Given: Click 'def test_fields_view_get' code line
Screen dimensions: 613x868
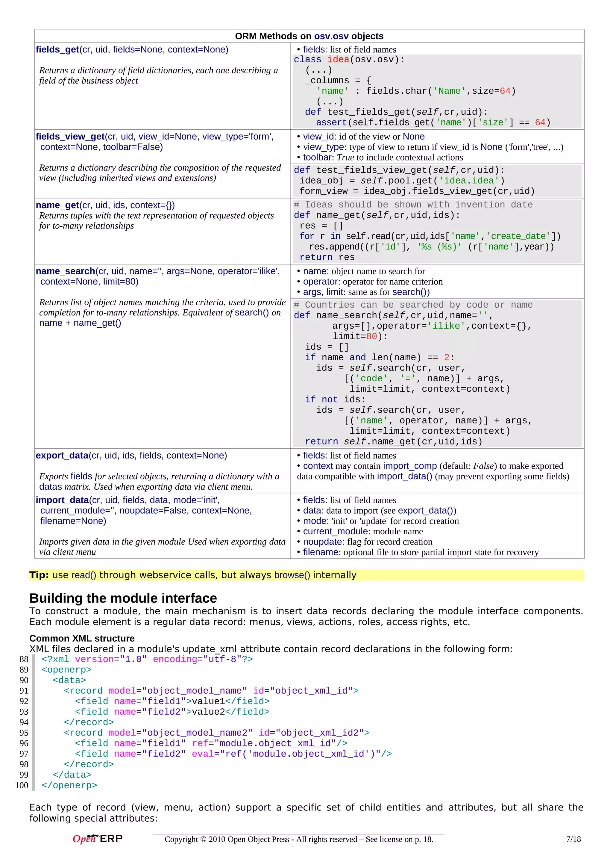Looking at the screenshot, I should pyautogui.click(x=399, y=170).
